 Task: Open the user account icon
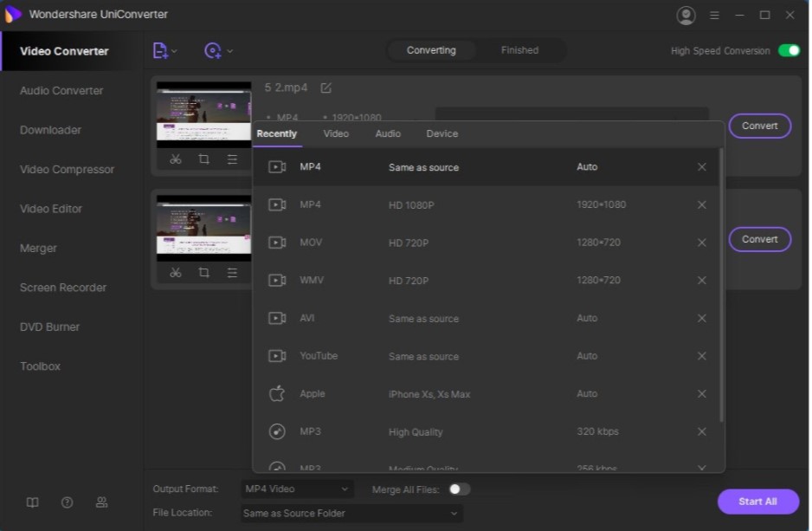[x=686, y=15]
